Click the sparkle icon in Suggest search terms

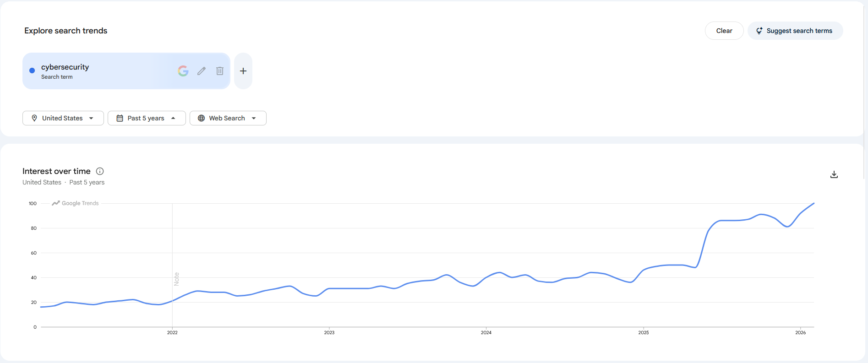tap(759, 31)
